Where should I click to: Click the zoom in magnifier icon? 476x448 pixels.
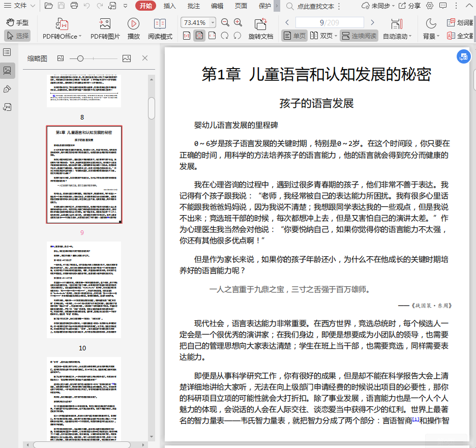(x=238, y=22)
